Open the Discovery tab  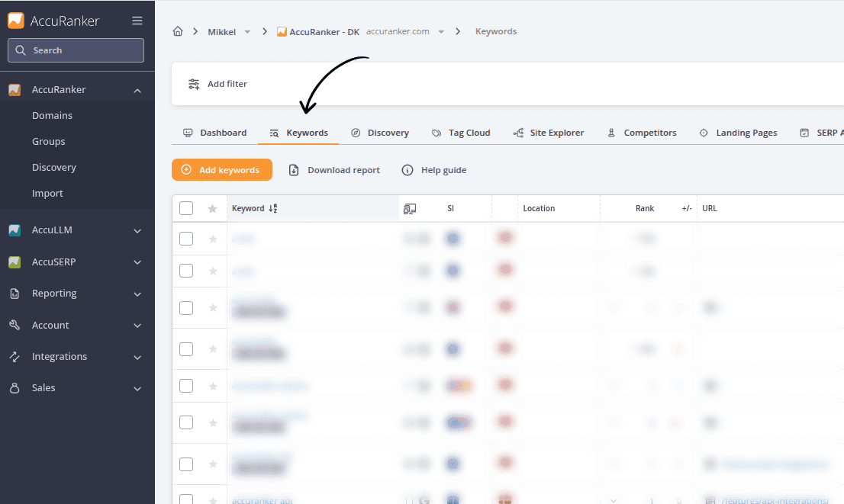(380, 133)
